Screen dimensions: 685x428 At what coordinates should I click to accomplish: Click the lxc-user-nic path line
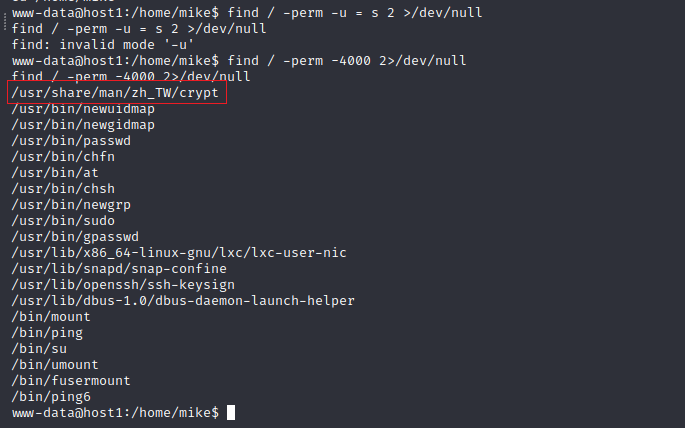(179, 253)
